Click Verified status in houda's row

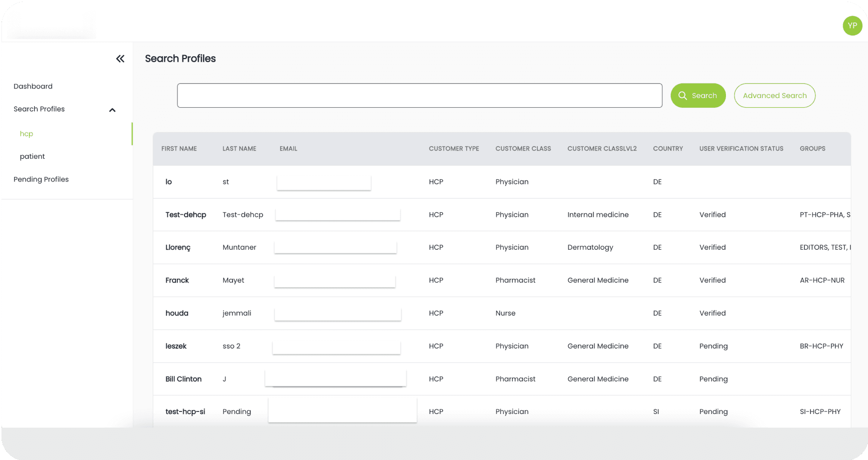[712, 313]
